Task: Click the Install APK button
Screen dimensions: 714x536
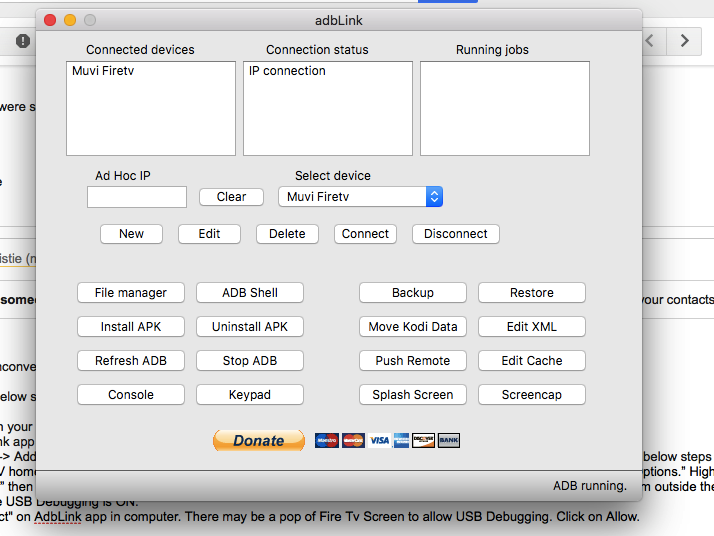Action: [131, 327]
